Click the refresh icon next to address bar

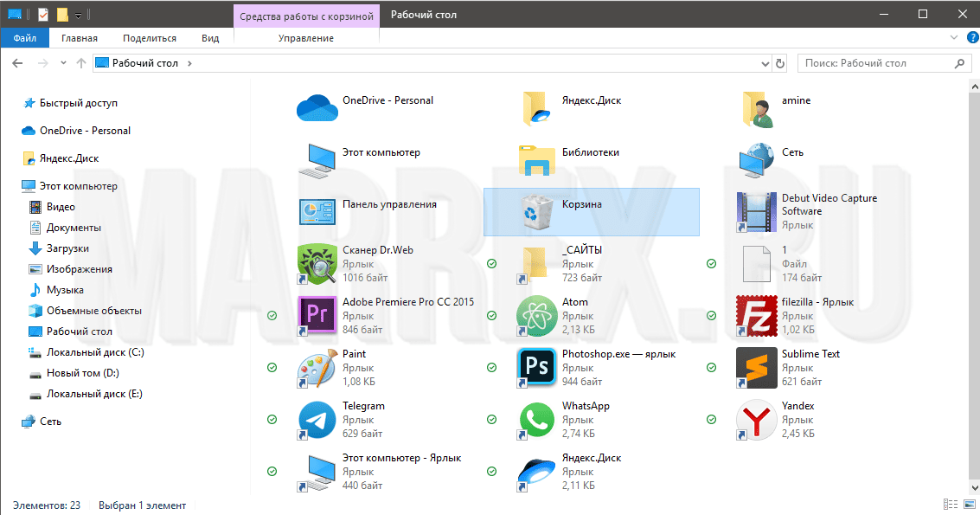(x=780, y=63)
